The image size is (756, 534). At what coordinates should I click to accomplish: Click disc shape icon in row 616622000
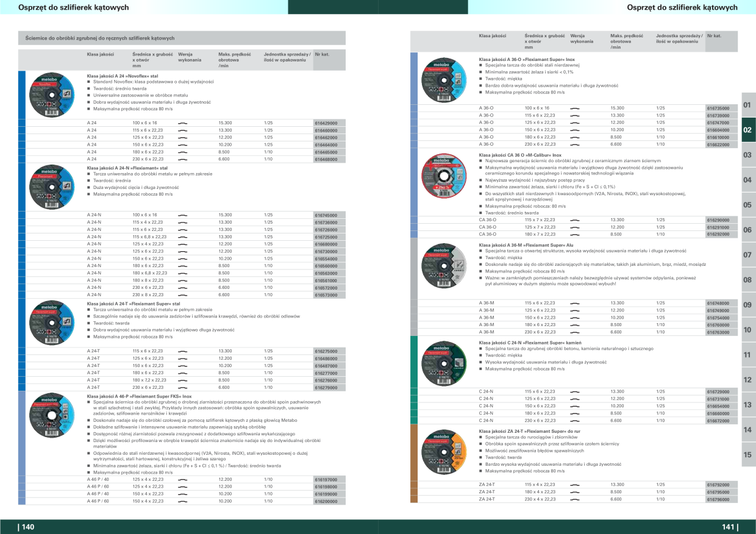point(574,144)
